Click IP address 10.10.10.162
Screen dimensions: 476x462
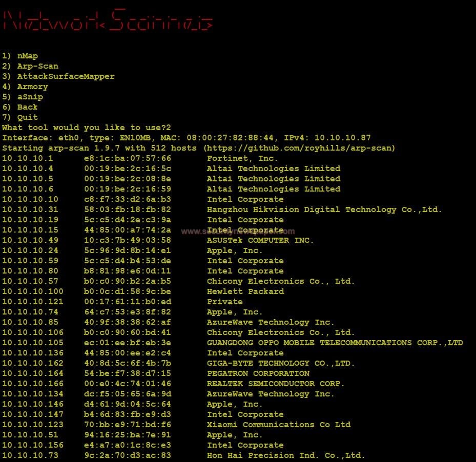pyautogui.click(x=33, y=363)
